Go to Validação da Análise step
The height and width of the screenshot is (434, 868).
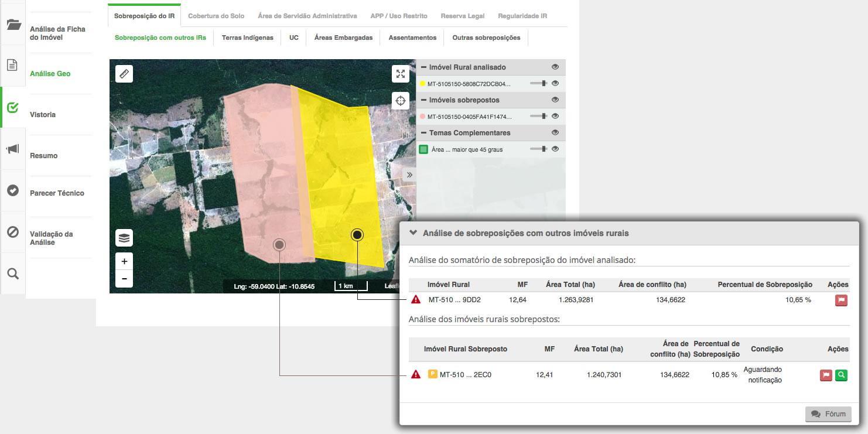pyautogui.click(x=52, y=238)
